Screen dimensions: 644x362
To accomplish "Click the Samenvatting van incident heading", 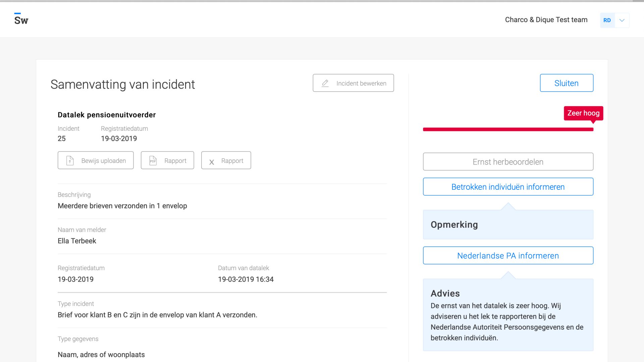I will pyautogui.click(x=122, y=84).
